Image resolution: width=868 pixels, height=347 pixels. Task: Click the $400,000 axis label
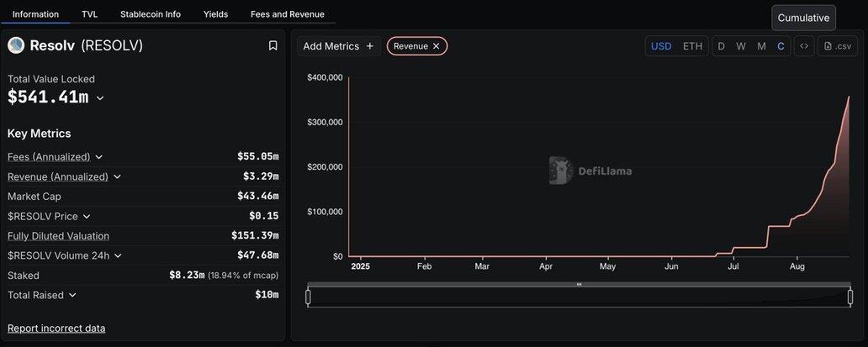(x=325, y=77)
